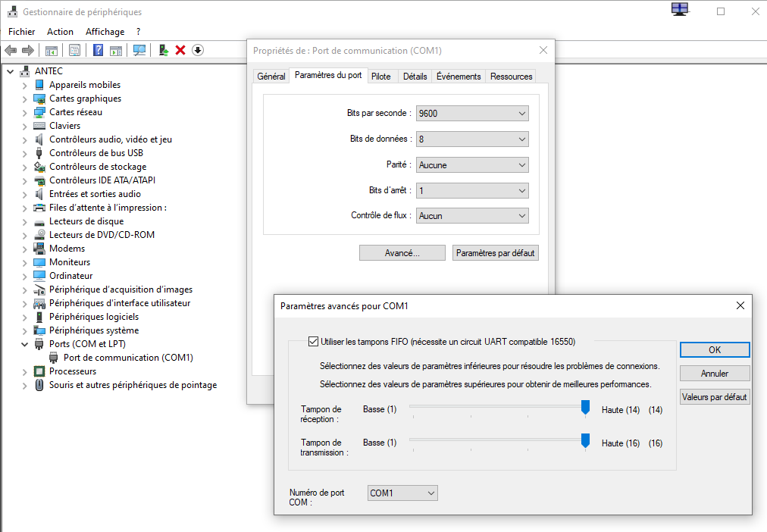Open the Fichier menu
767x532 pixels.
pos(21,32)
